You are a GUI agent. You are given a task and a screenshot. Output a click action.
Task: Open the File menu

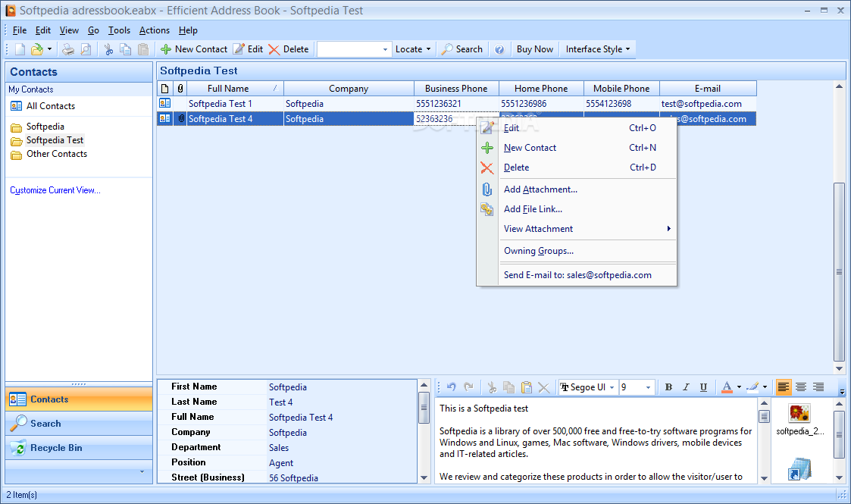coord(20,30)
